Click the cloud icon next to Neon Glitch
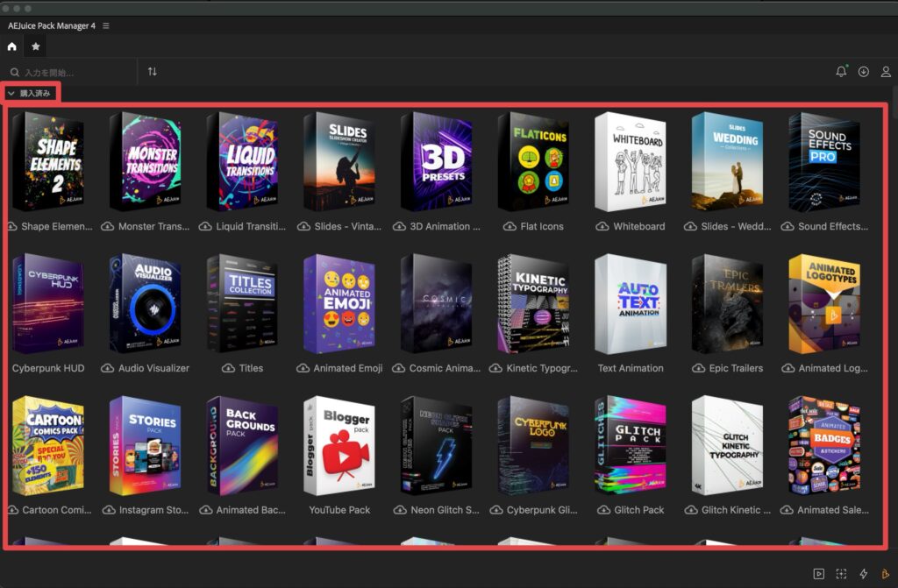Image resolution: width=898 pixels, height=588 pixels. point(400,510)
